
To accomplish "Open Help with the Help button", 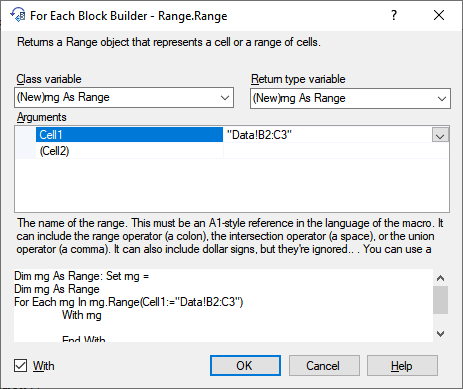I will (x=402, y=366).
